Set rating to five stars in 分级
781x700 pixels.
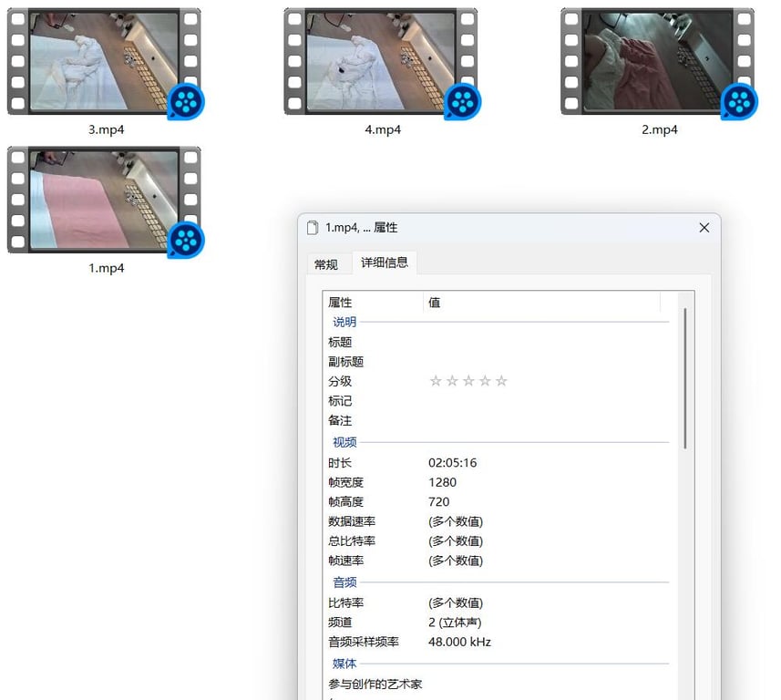tap(501, 381)
